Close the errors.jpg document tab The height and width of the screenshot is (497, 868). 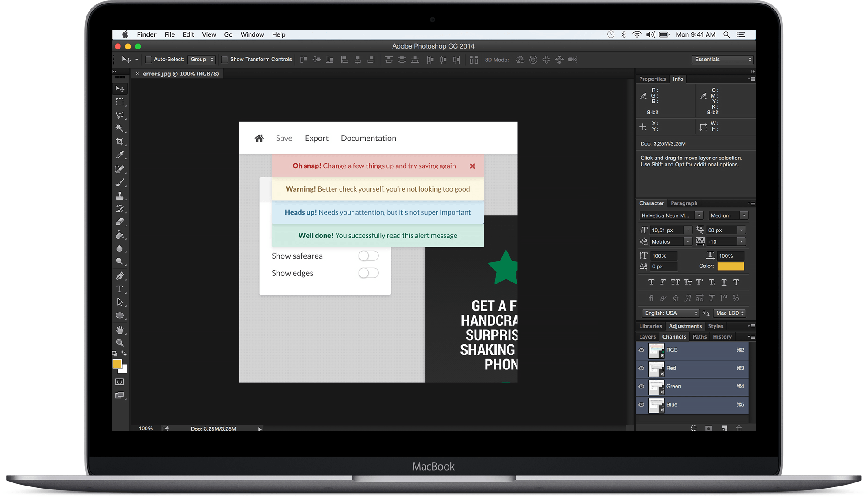click(x=138, y=74)
